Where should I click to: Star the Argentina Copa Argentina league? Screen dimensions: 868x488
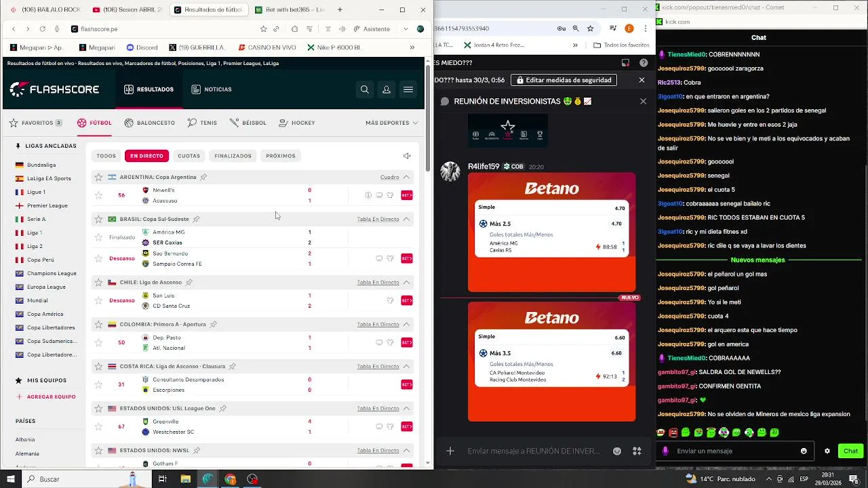[98, 177]
